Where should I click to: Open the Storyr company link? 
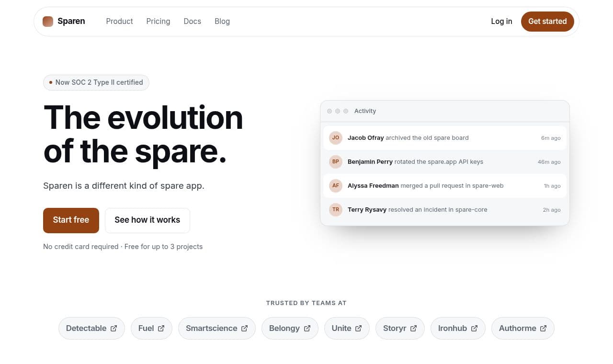point(400,329)
